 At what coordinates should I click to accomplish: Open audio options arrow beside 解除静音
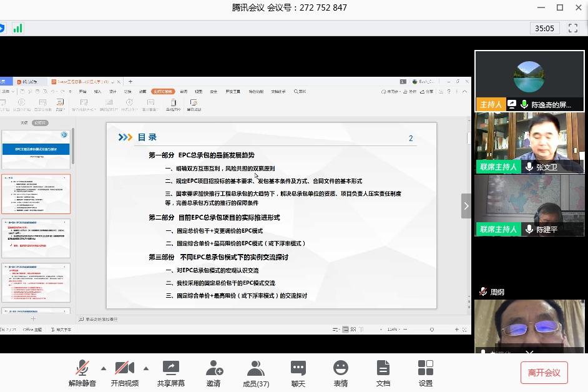(x=104, y=369)
